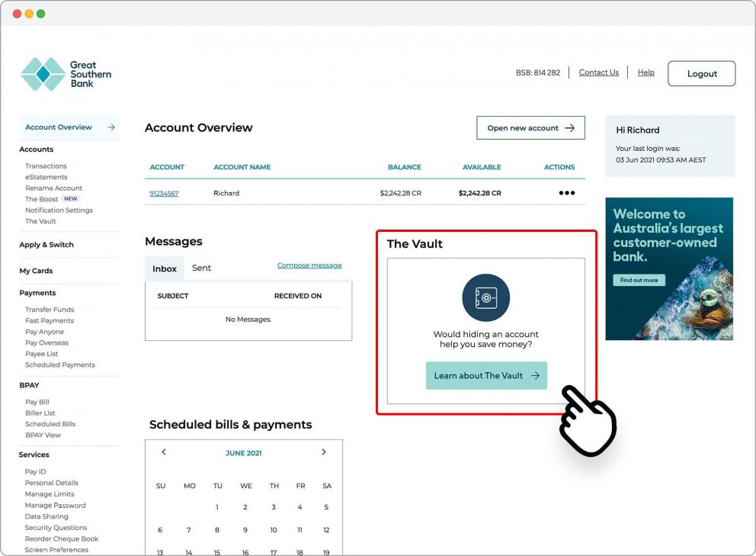Open Transfer Funds in the sidebar
Viewport: 756px width, 556px height.
50,310
